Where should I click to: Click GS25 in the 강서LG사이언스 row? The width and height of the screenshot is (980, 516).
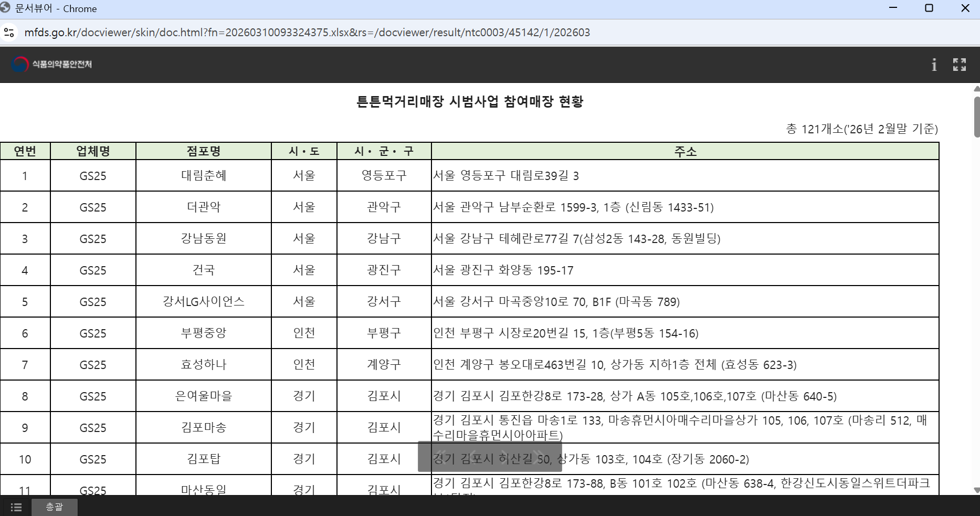click(93, 301)
